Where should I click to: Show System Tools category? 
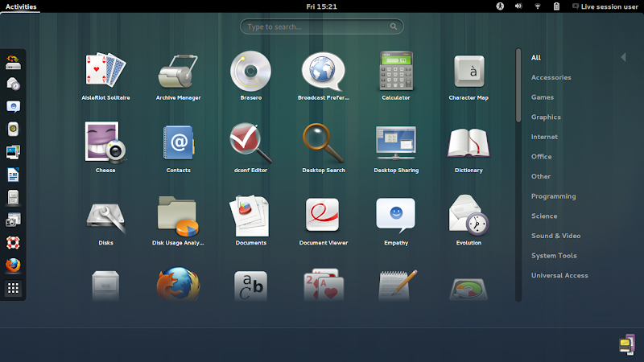(x=554, y=256)
